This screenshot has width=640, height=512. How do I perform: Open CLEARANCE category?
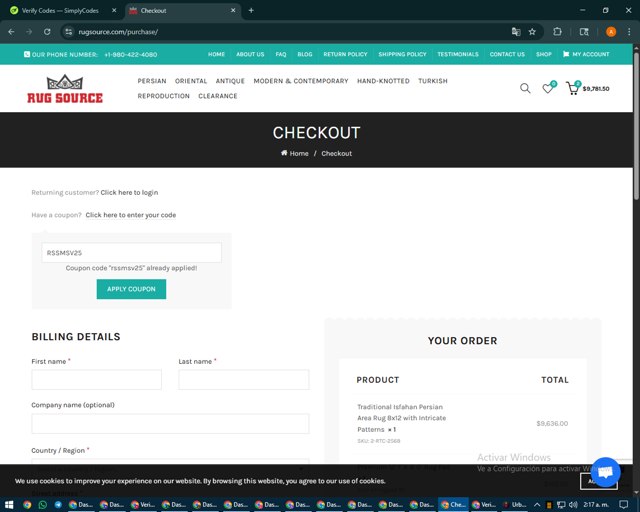[x=218, y=96]
